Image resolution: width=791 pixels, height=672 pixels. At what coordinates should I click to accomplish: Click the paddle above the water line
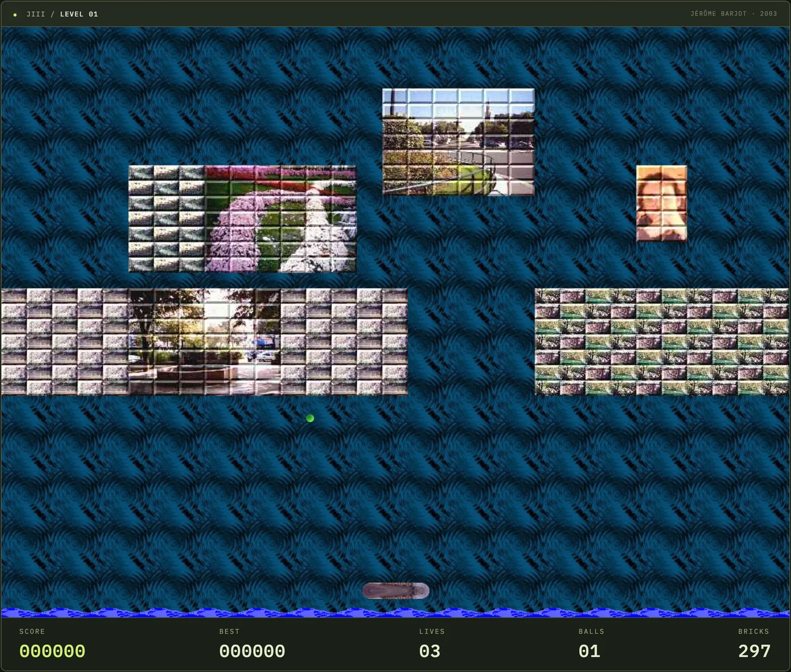395,591
